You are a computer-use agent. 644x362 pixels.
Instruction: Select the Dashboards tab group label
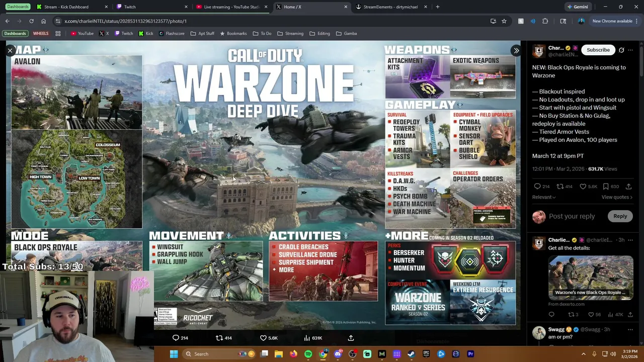pos(18,7)
